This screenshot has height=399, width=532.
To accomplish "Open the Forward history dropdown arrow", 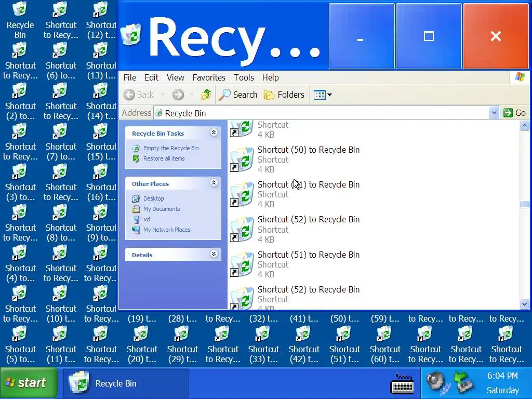I will [192, 95].
